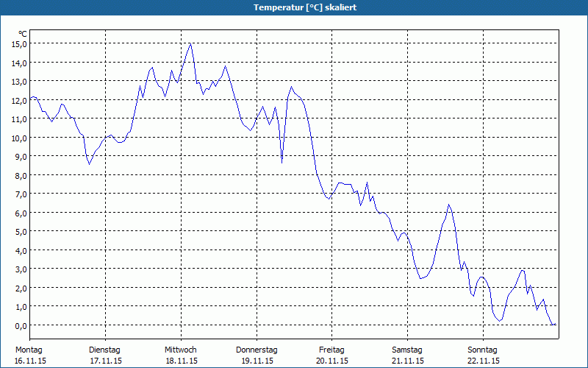This screenshot has height=368, width=588.
Task: Click the chart title 'Temperatur [°C] skaliert'
Action: [x=305, y=7]
